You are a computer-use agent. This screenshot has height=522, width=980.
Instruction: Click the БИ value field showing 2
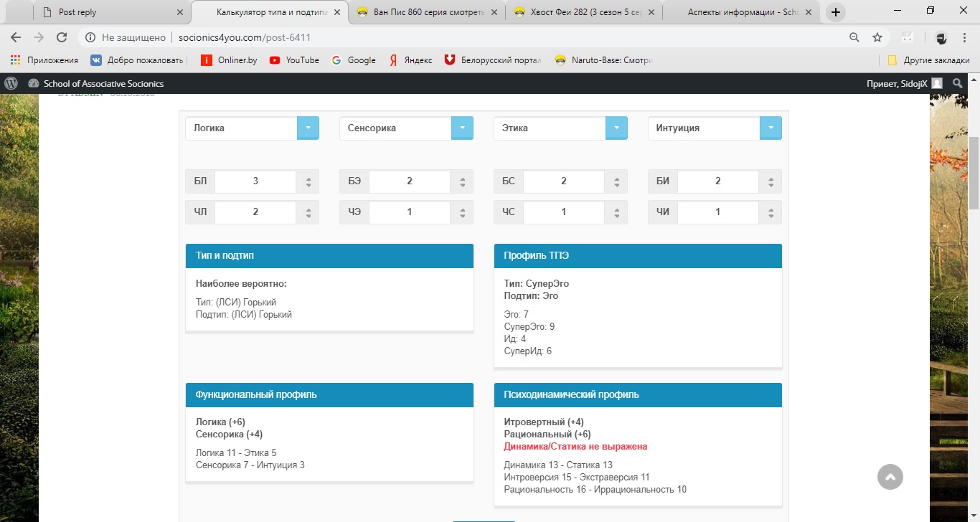click(x=718, y=181)
